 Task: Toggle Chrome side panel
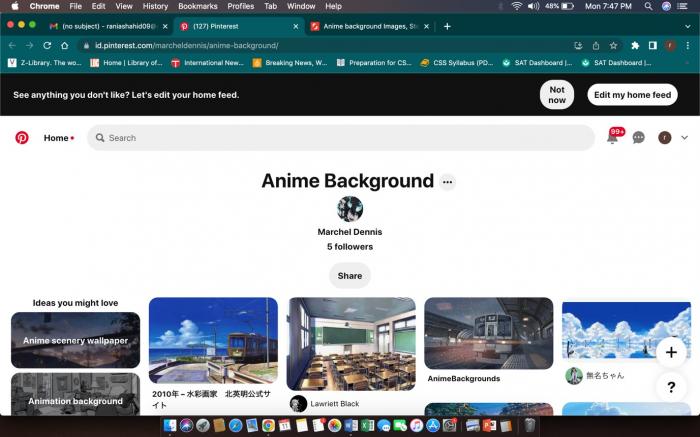click(653, 46)
